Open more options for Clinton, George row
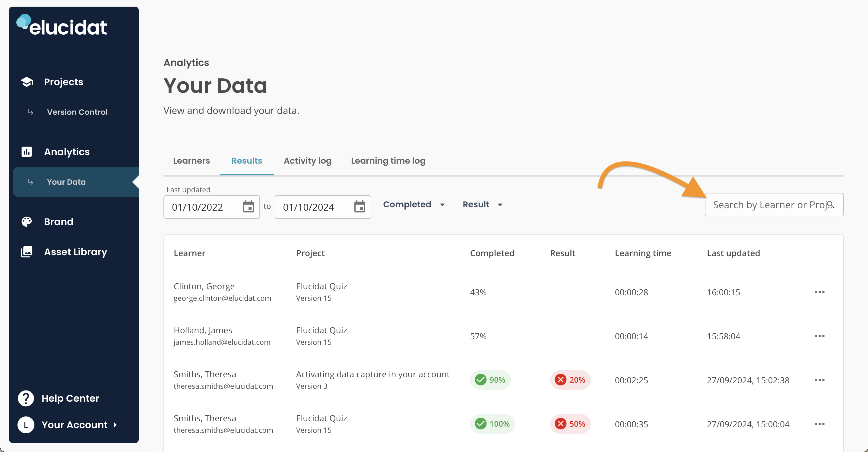Image resolution: width=868 pixels, height=452 pixels. (819, 292)
